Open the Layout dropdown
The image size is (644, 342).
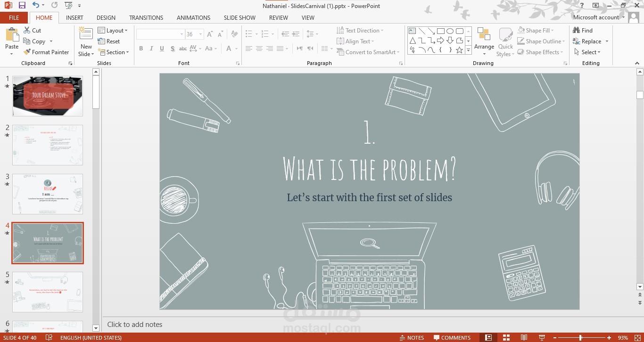tap(113, 30)
